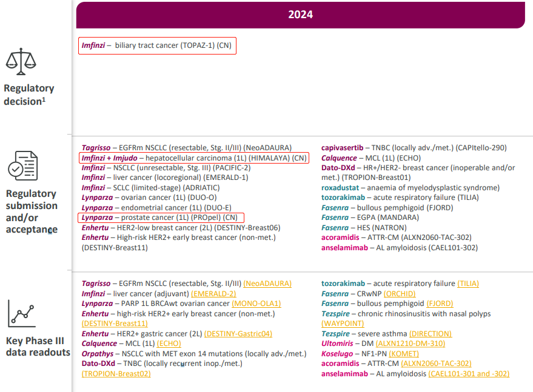Click the line chart data readouts icon
This screenshot has width=533, height=392.
tap(22, 314)
